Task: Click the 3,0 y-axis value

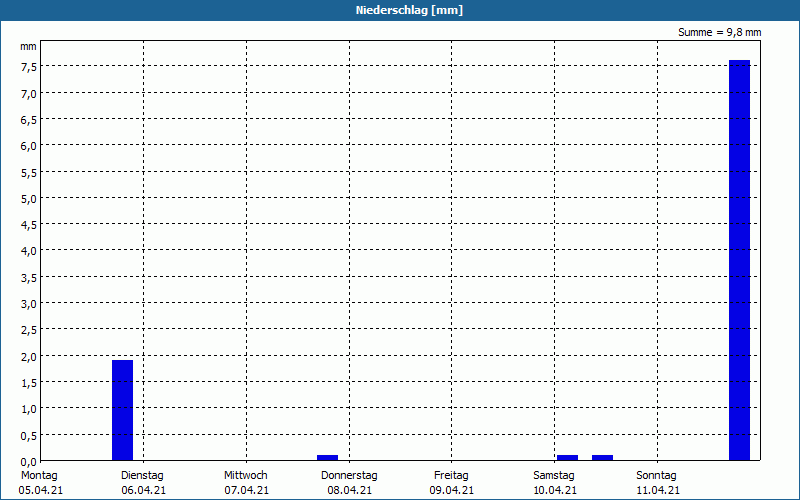Action: click(29, 304)
